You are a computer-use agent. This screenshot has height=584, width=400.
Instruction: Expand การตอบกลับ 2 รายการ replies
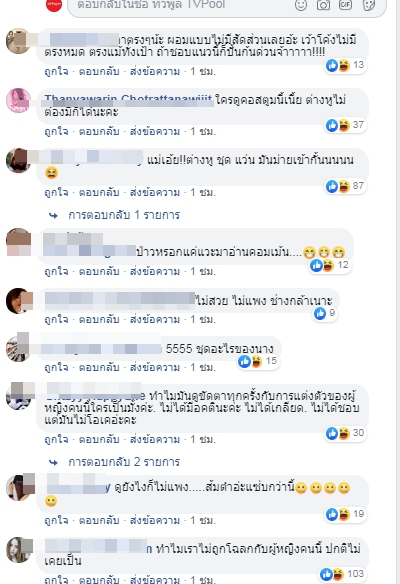[124, 462]
